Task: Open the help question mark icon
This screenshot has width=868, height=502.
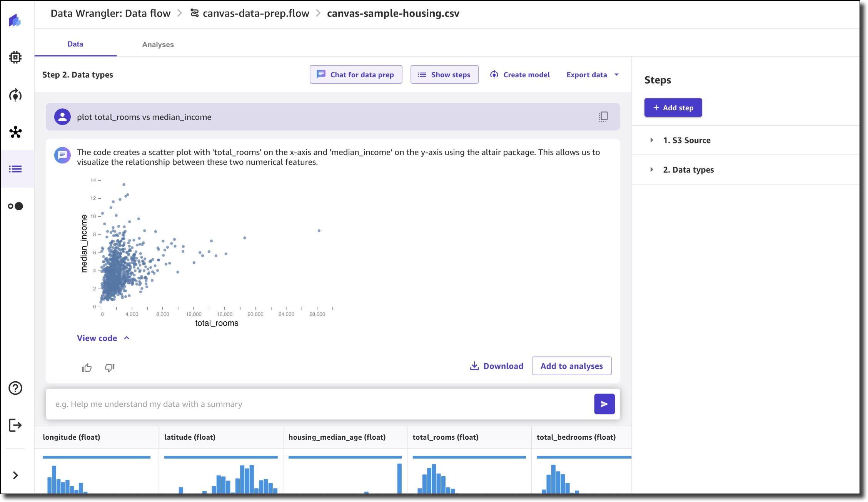Action: pyautogui.click(x=15, y=388)
